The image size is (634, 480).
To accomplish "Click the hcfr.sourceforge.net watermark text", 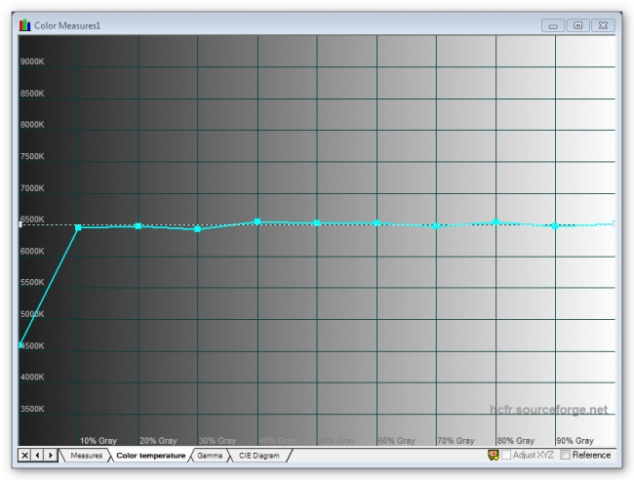I will [x=548, y=409].
